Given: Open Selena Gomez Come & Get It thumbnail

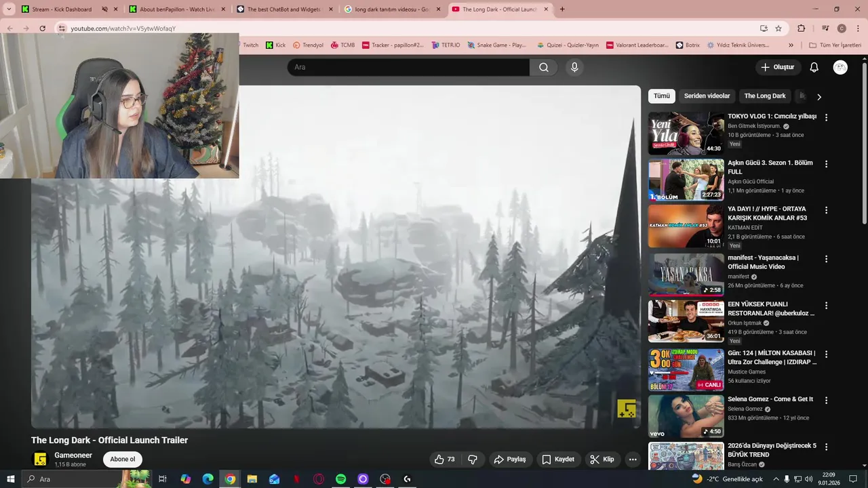Looking at the screenshot, I should (x=686, y=416).
